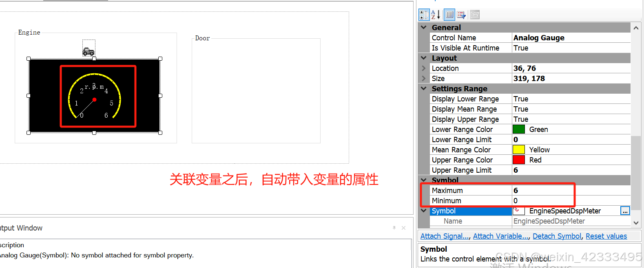Click the Attach Signal link
This screenshot has height=268, width=644.
pos(445,236)
